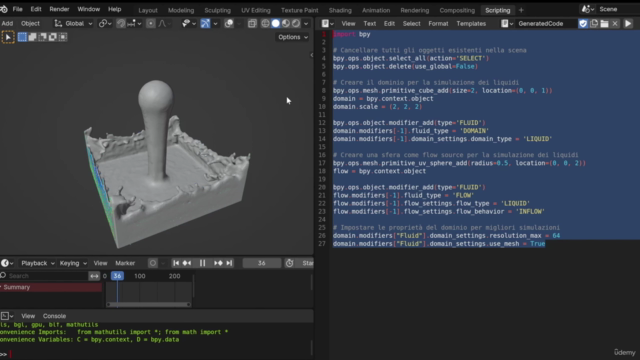The height and width of the screenshot is (360, 640).
Task: Expand the gizmo options arrow
Action: [x=215, y=24]
